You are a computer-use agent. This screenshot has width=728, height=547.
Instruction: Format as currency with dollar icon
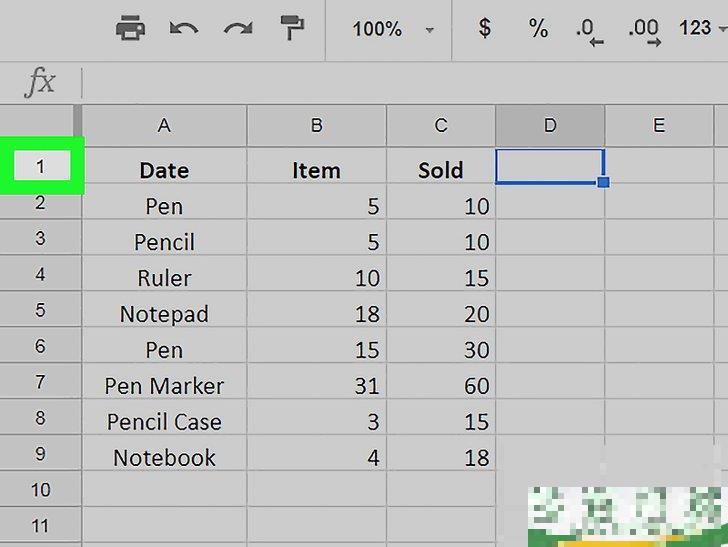[x=485, y=28]
